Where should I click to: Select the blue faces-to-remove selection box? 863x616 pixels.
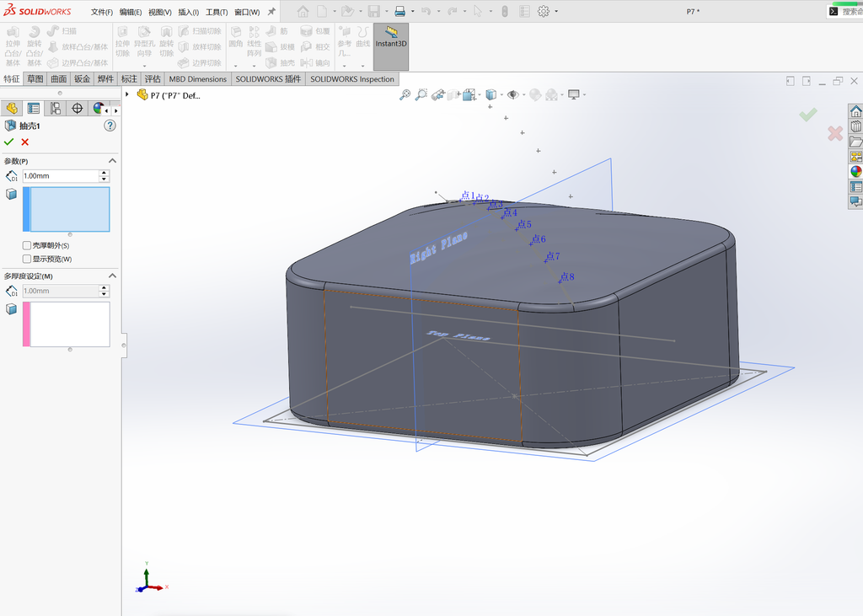pos(66,209)
